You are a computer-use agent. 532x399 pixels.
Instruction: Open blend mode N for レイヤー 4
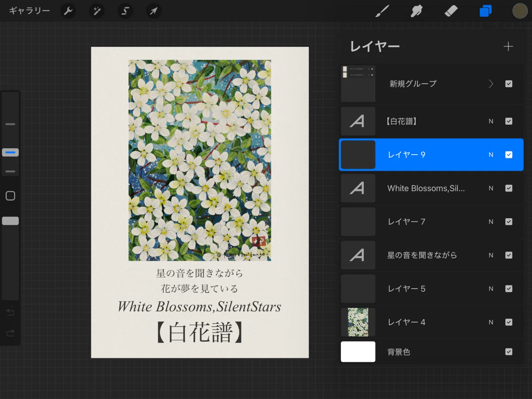click(491, 322)
